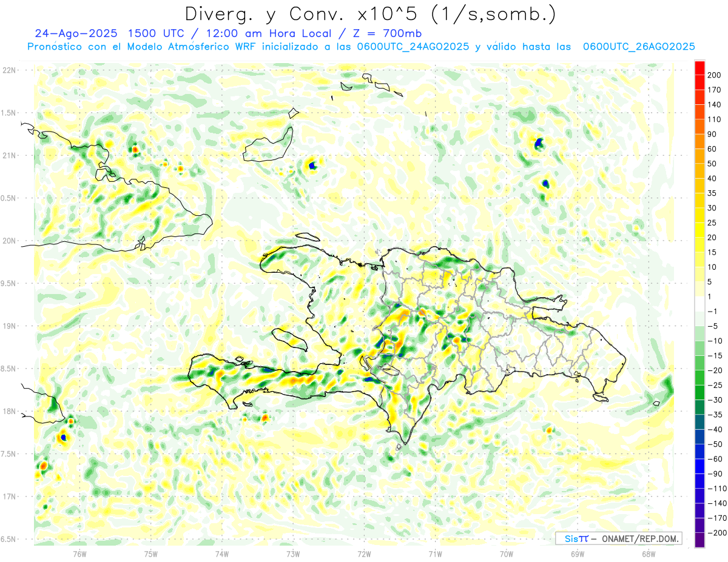Click the positive '140' colorbar value
Screen dimensions: 728x562
[715, 105]
